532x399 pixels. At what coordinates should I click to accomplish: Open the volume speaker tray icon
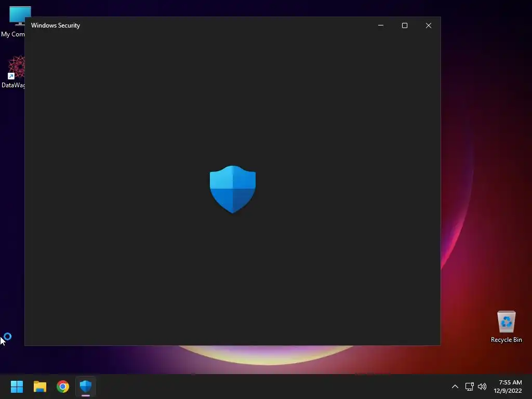click(482, 387)
